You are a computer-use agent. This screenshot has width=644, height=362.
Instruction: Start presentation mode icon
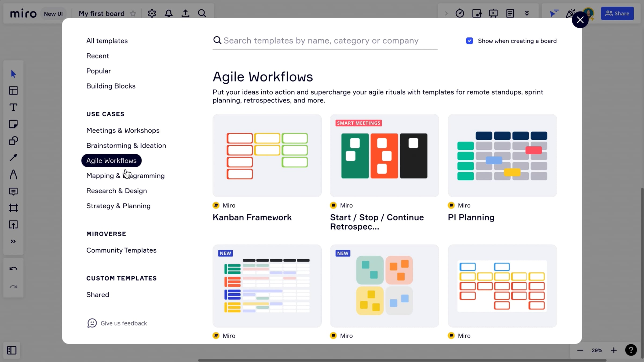tap(493, 13)
